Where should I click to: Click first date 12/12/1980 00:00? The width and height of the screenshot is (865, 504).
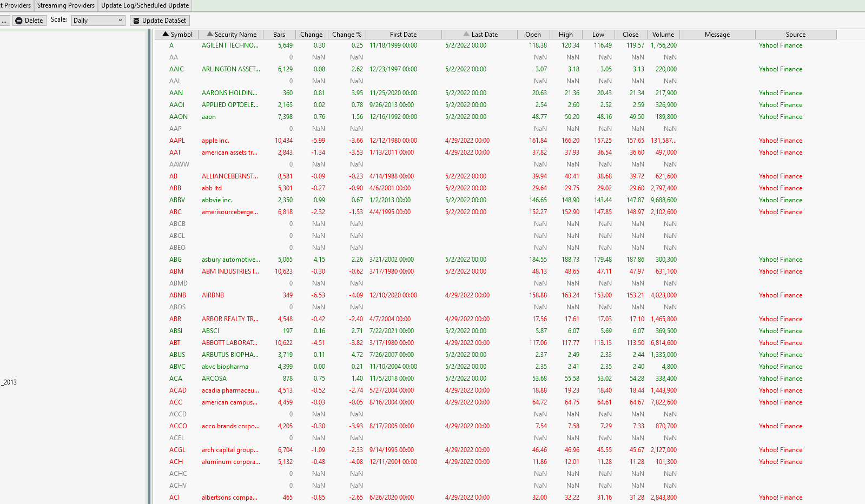393,141
